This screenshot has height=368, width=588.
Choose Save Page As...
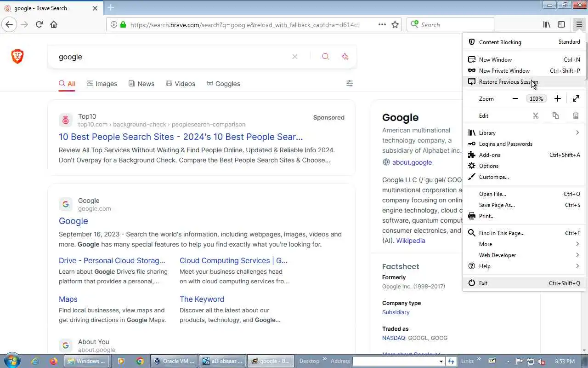point(524,205)
